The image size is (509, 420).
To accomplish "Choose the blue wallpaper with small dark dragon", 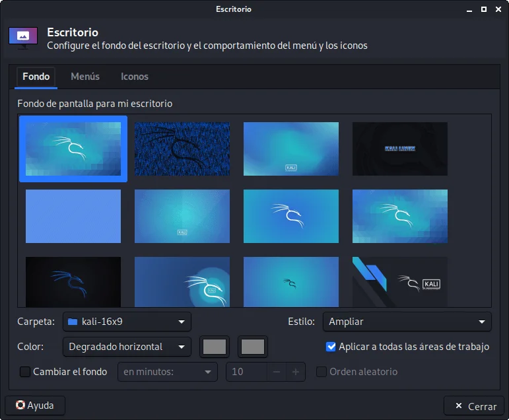I will 291,282.
